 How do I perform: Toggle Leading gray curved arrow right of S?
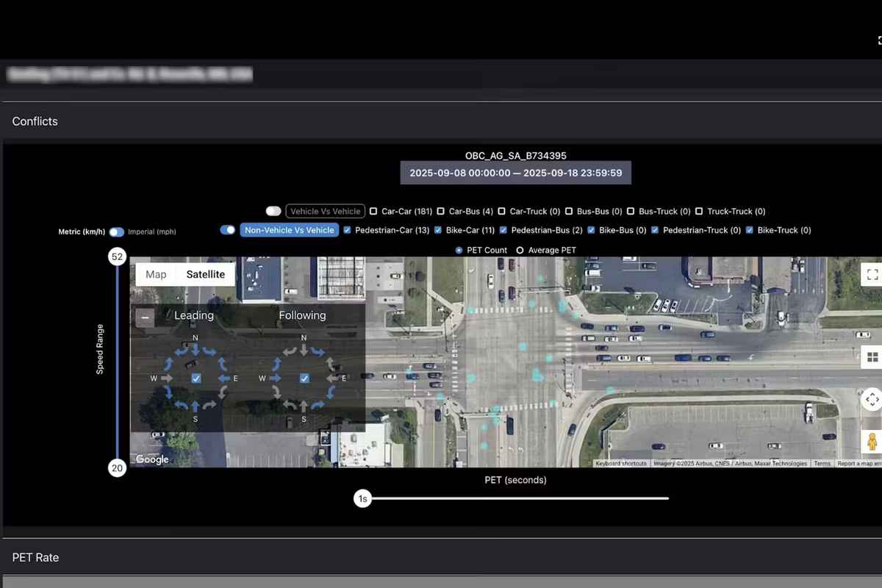[x=209, y=405]
